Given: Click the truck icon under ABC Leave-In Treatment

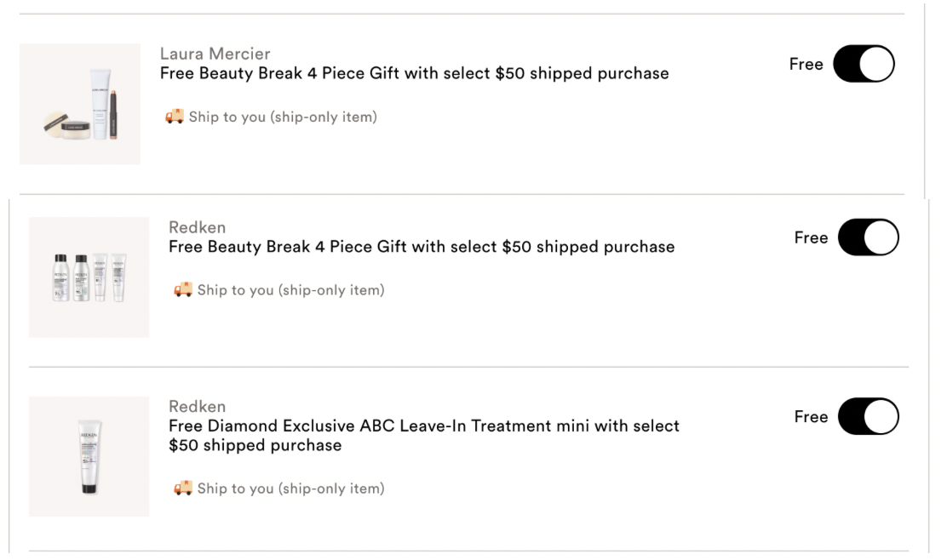Looking at the screenshot, I should click(x=183, y=488).
